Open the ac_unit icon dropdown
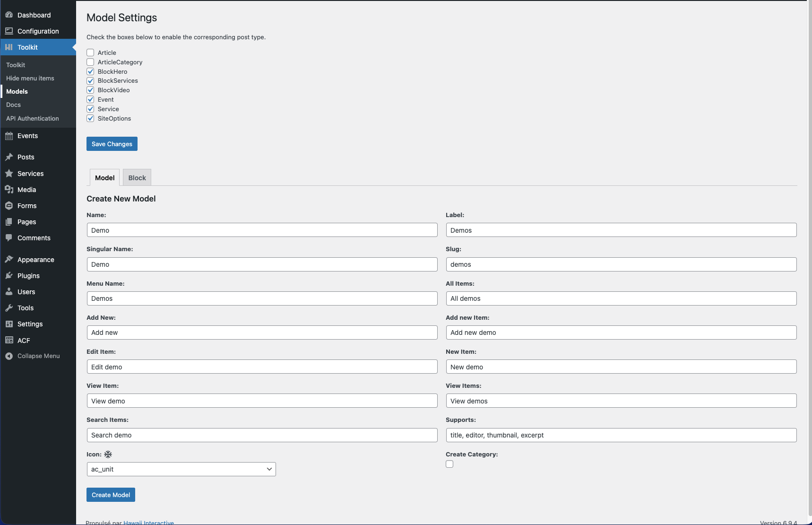The width and height of the screenshot is (812, 525). [x=181, y=469]
